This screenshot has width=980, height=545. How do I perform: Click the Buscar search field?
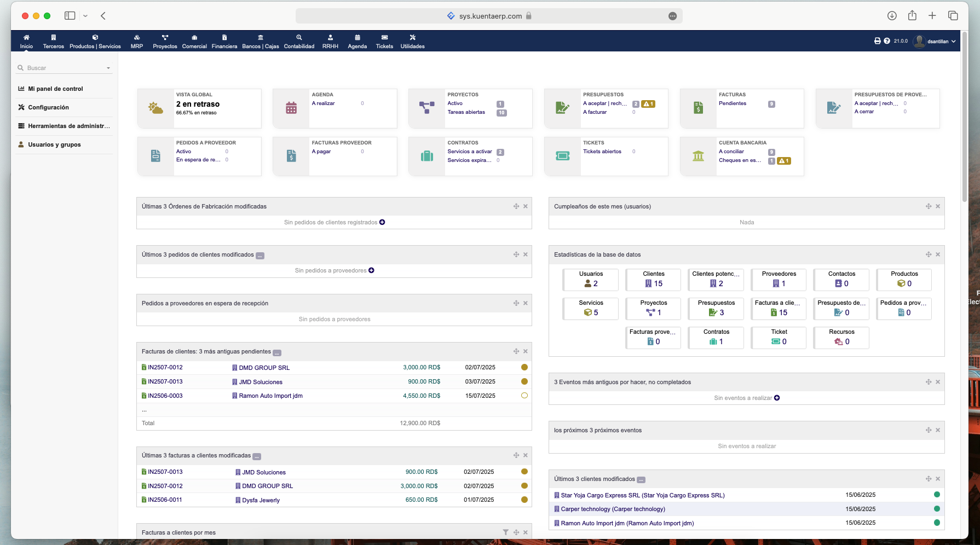(x=63, y=68)
